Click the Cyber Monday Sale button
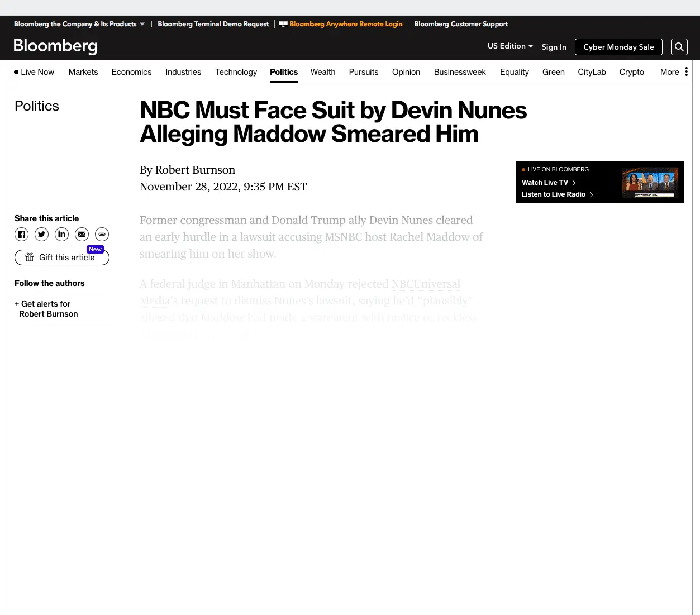The height and width of the screenshot is (615, 700). 618,47
